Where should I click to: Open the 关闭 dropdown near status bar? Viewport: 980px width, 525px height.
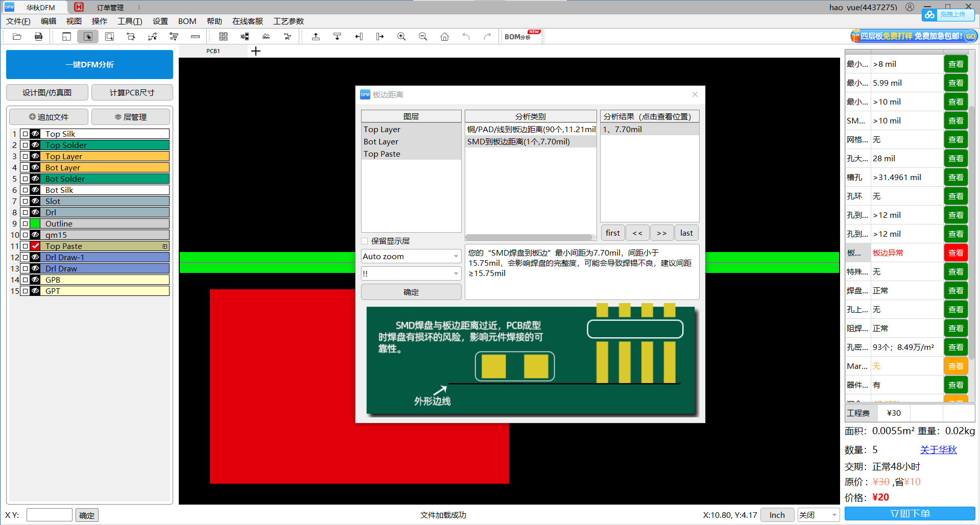click(x=818, y=515)
